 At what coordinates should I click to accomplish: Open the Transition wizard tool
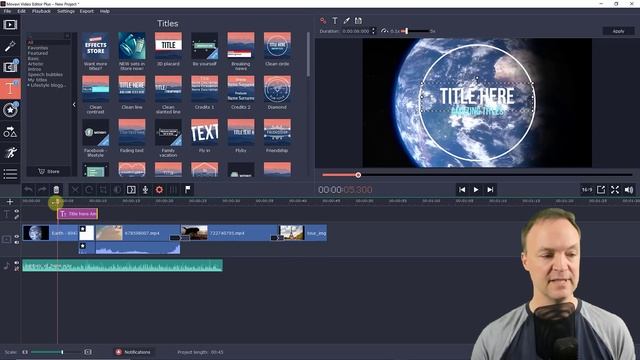pyautogui.click(x=131, y=189)
